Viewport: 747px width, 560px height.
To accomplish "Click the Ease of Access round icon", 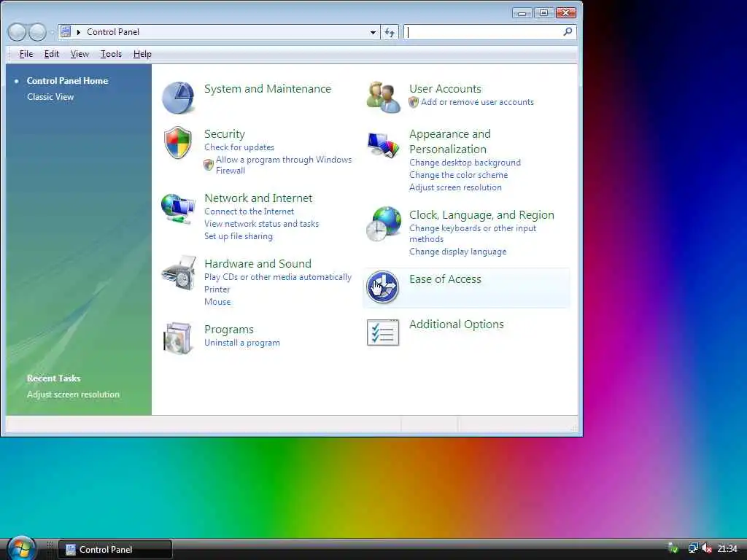I will coord(382,287).
